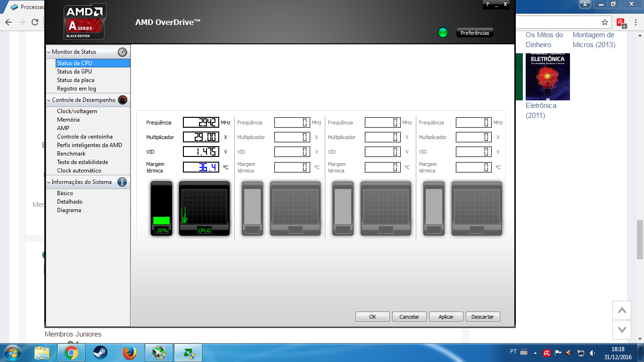Click the Margem térmica 36.4 readout

[201, 167]
